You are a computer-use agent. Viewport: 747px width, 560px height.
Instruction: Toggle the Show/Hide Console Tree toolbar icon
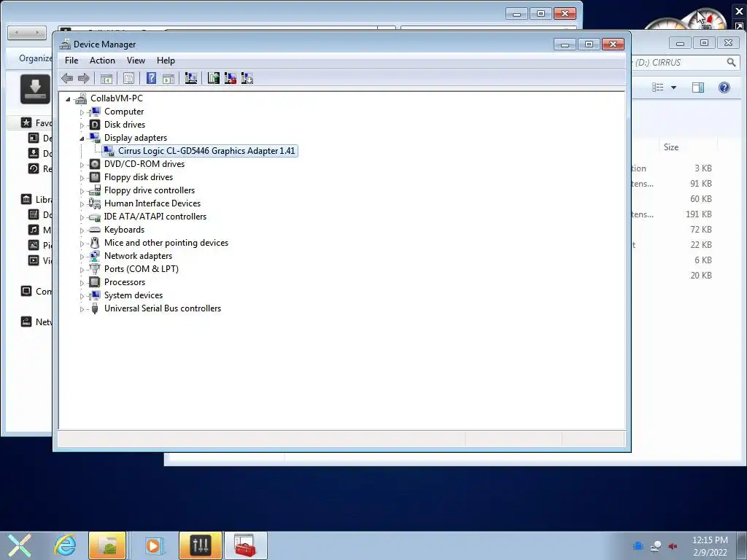pyautogui.click(x=107, y=78)
